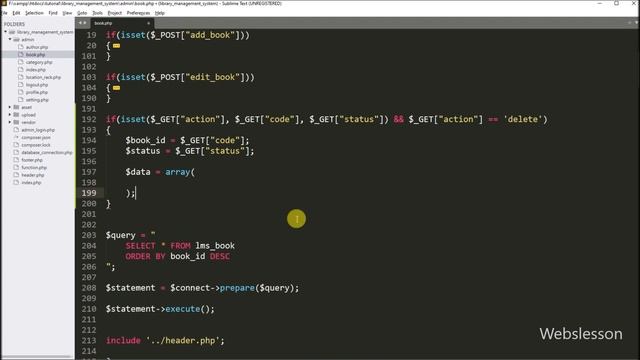The width and height of the screenshot is (640, 360).
Task: Click the file icon beside profile.php
Action: pyautogui.click(x=21, y=92)
